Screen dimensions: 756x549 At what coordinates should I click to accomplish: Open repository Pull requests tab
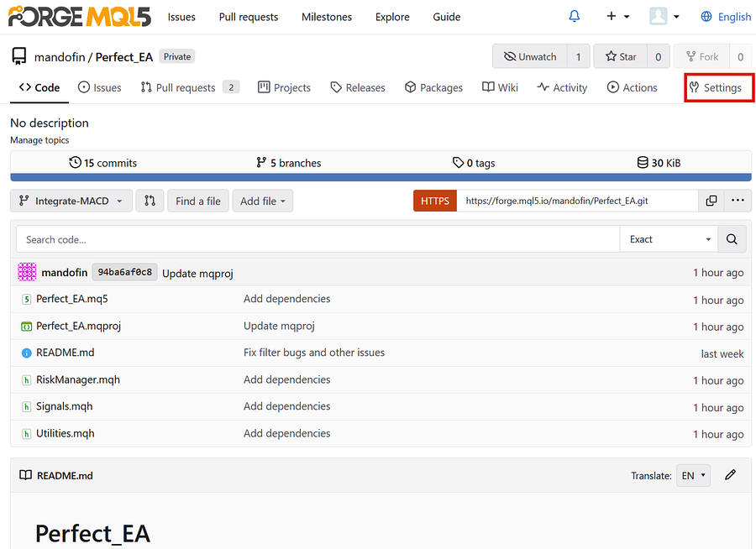[x=190, y=88]
